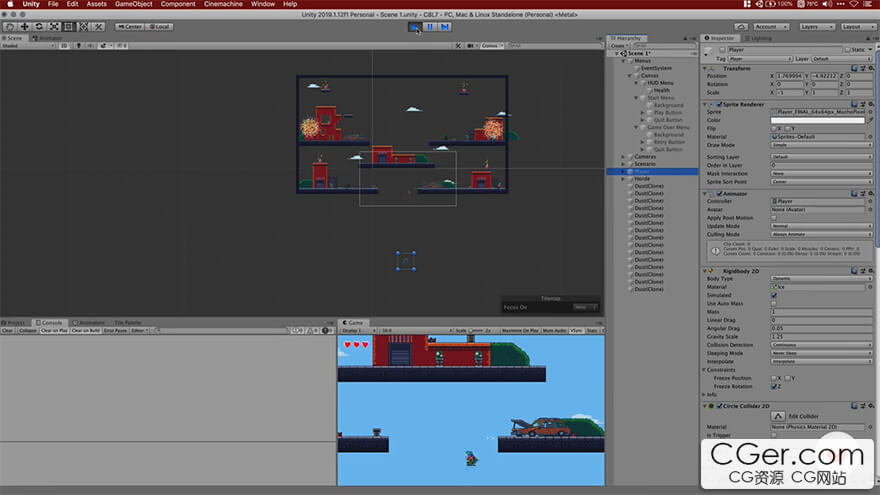This screenshot has height=495, width=880.
Task: Toggle the Animator enabled checkbox
Action: [x=719, y=193]
